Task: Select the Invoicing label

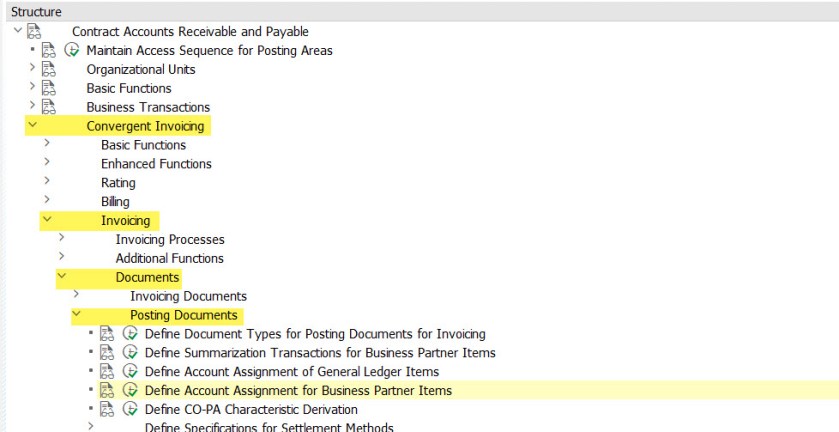Action: (x=125, y=221)
